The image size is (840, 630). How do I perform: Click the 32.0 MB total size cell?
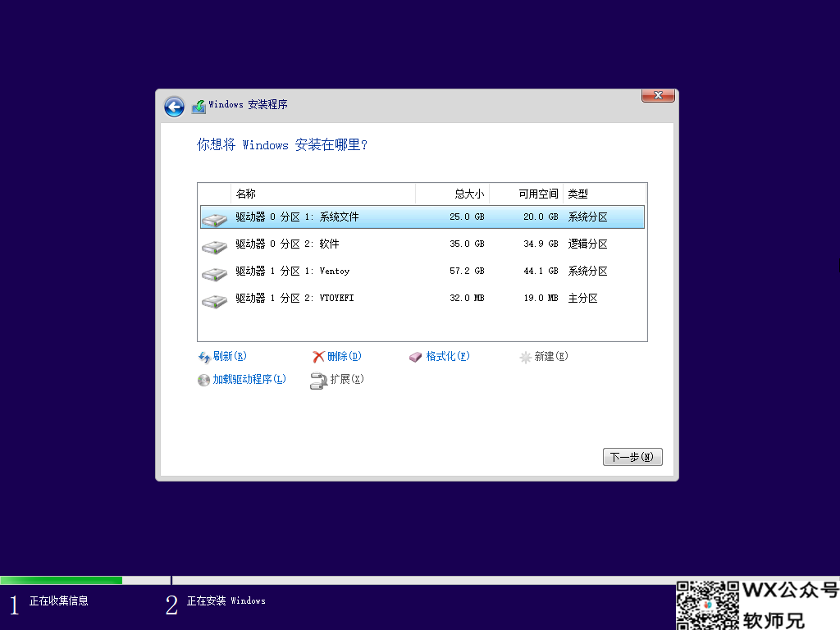pos(467,298)
